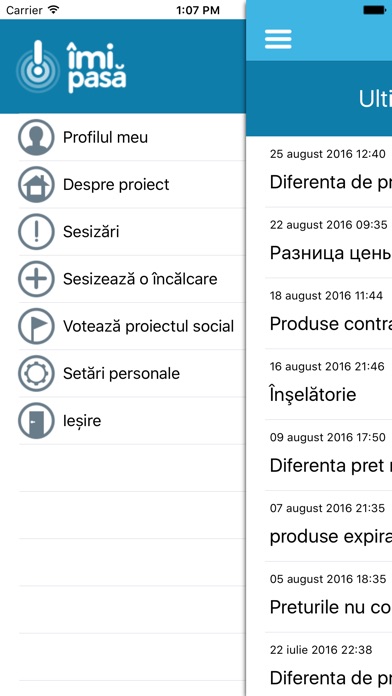Select Votează proiectul social menu item
Viewport: 392px width, 696px height.
tap(132, 326)
